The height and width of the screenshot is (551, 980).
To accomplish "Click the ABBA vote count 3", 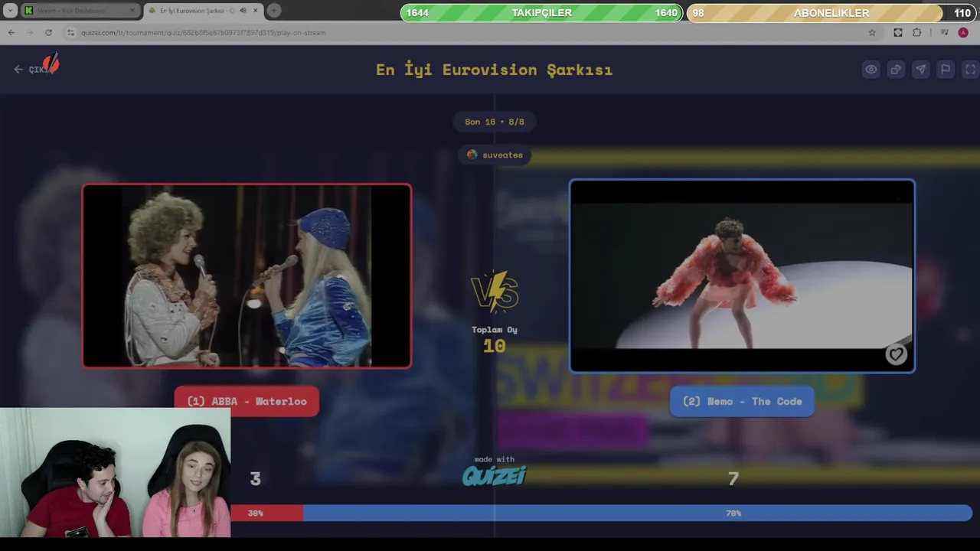I will 256,478.
